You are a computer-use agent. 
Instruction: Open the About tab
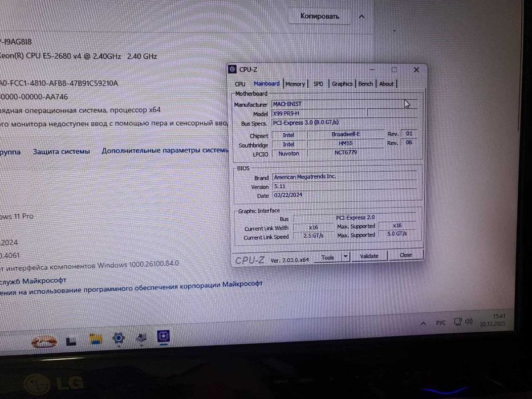click(x=386, y=83)
